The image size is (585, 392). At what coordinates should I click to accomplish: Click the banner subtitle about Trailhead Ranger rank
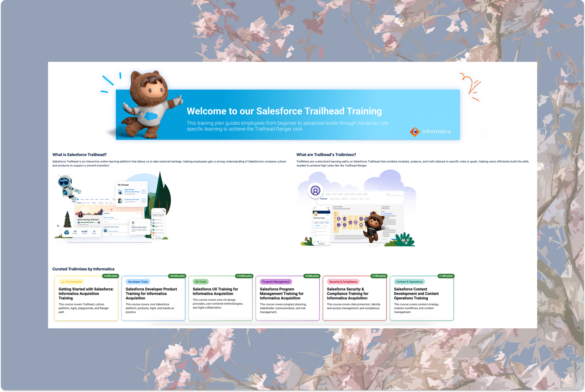(x=288, y=126)
